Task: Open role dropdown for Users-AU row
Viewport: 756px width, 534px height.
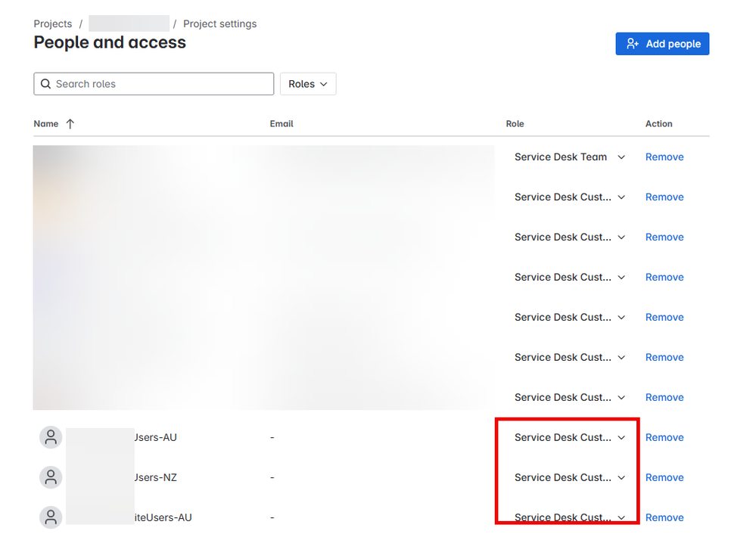Action: coord(569,438)
